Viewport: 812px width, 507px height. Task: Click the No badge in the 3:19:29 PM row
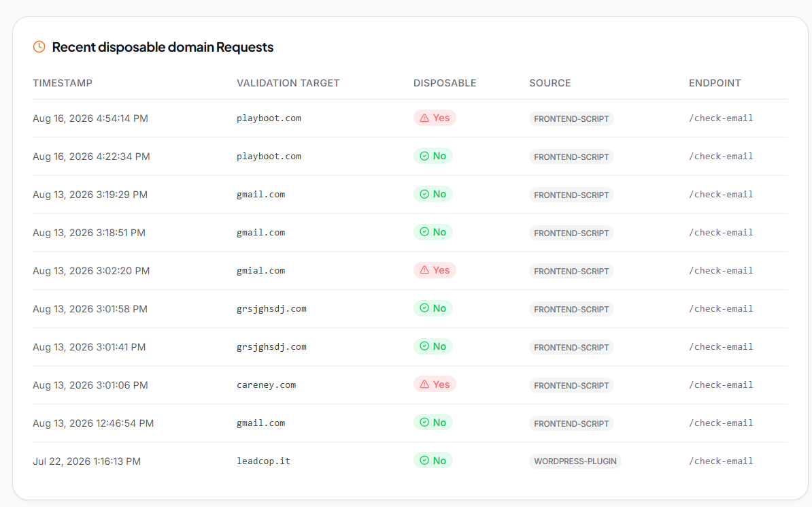click(x=433, y=194)
